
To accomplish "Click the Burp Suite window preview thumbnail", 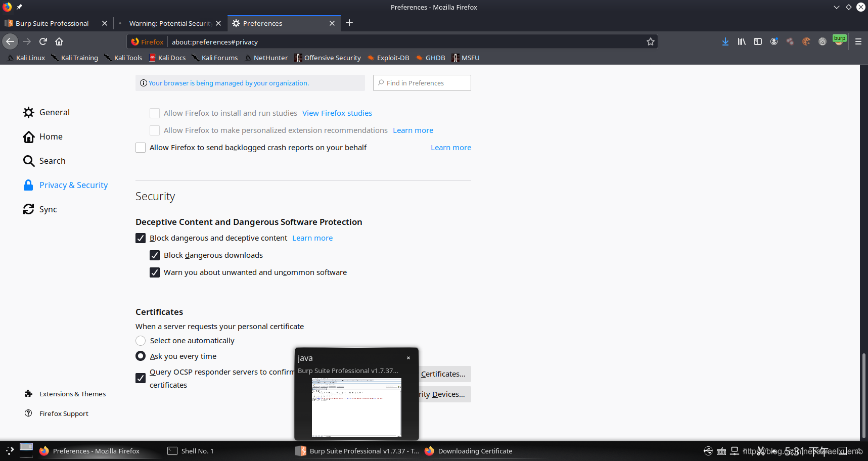I will [x=356, y=407].
